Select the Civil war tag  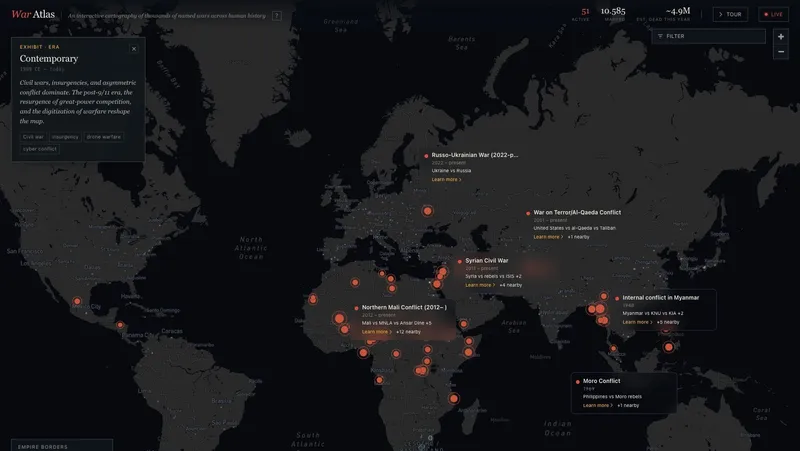33,137
